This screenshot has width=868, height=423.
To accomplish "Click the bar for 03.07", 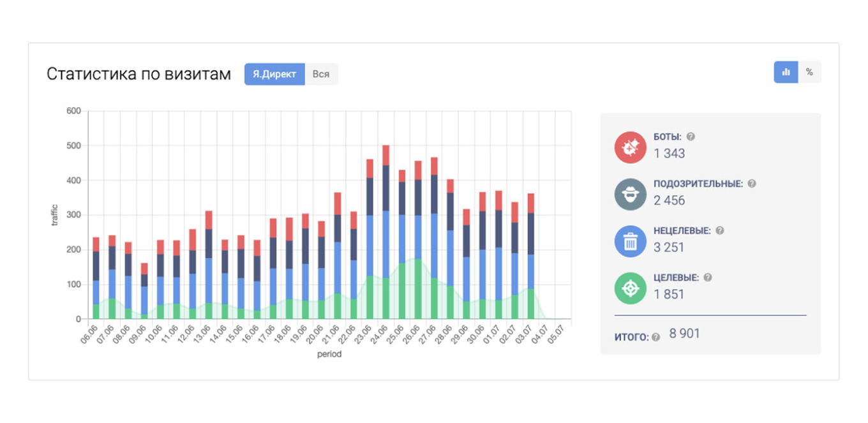I will tap(531, 256).
